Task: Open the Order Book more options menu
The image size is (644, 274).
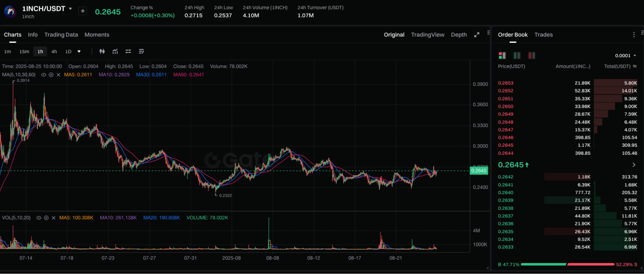Action: [634, 35]
